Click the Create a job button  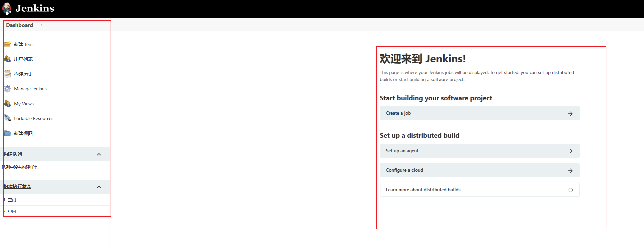tap(479, 113)
